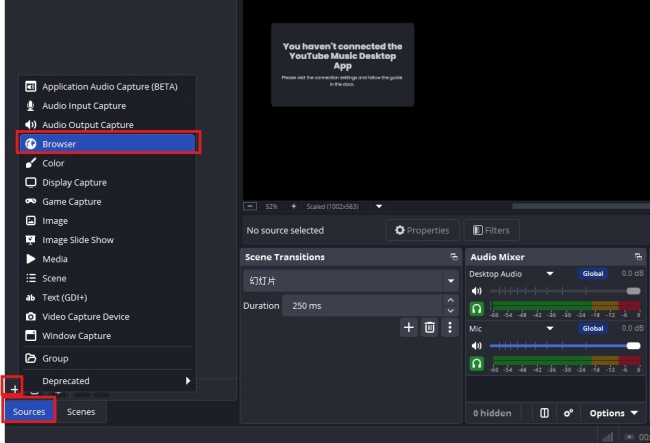
Task: Add a Media source
Action: (x=107, y=259)
